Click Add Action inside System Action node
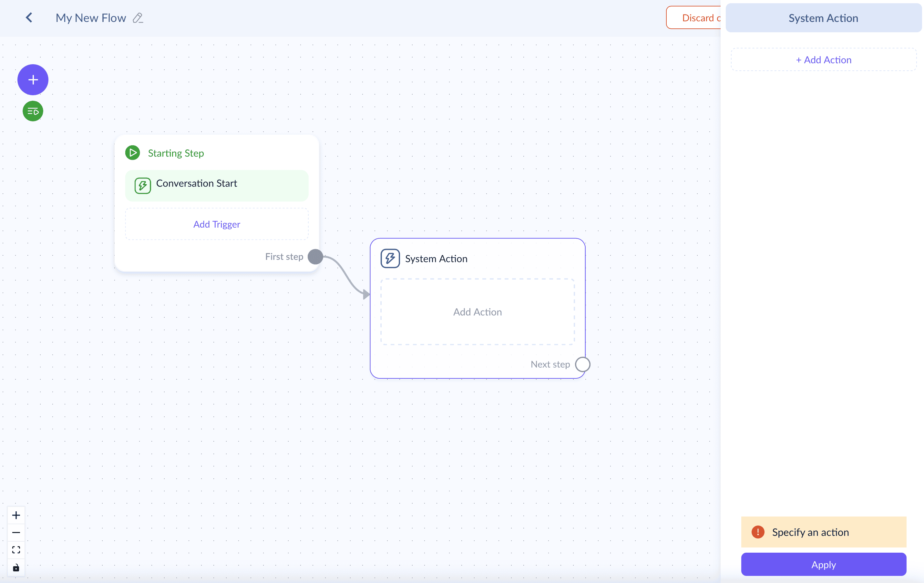The width and height of the screenshot is (924, 583). 477,312
